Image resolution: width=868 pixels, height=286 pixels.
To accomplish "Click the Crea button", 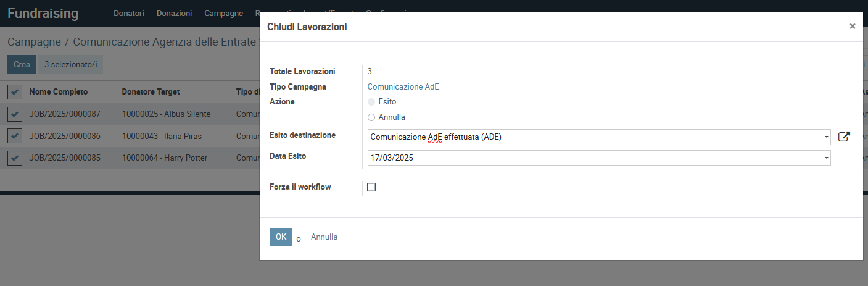I will (x=22, y=65).
